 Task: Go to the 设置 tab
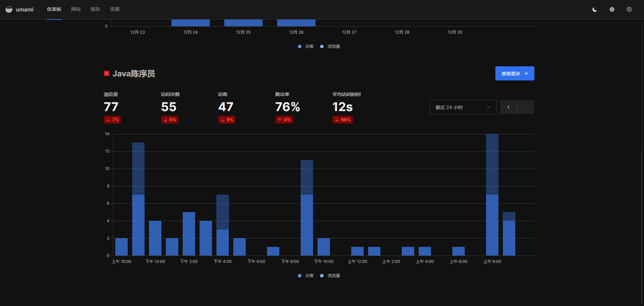coord(115,9)
